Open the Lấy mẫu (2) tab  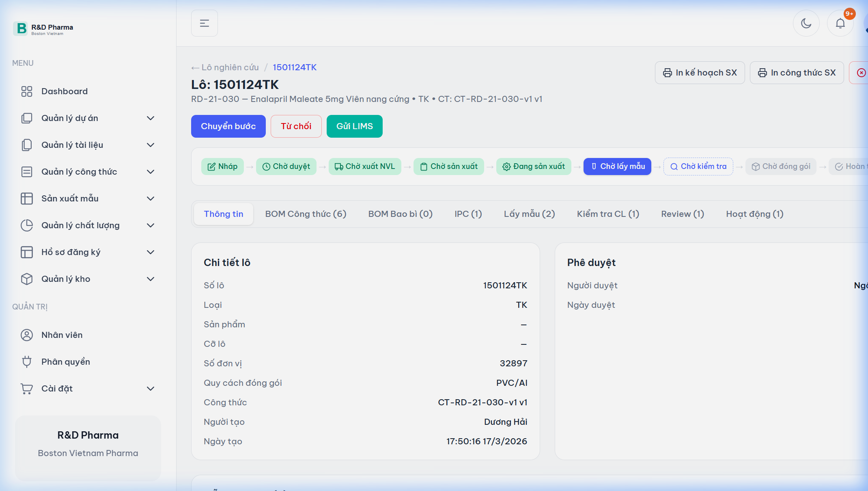coord(529,214)
